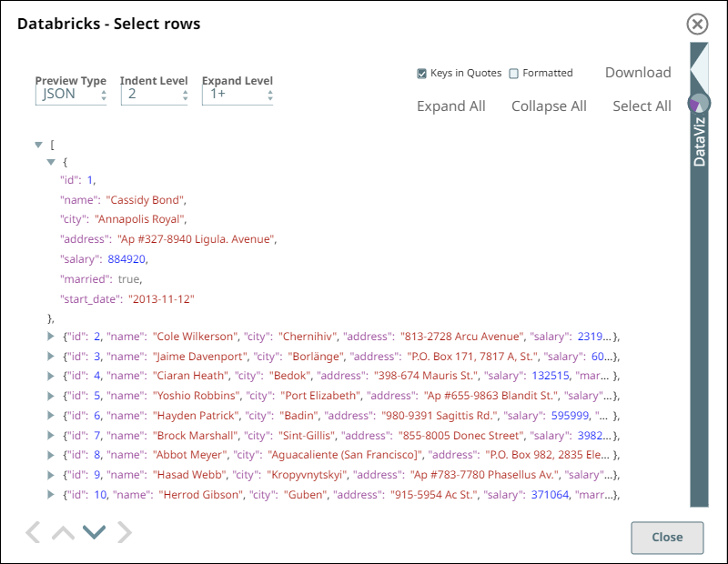Viewport: 728px width, 564px height.
Task: Expand the Cole Wilkerson record row
Action: tap(51, 337)
